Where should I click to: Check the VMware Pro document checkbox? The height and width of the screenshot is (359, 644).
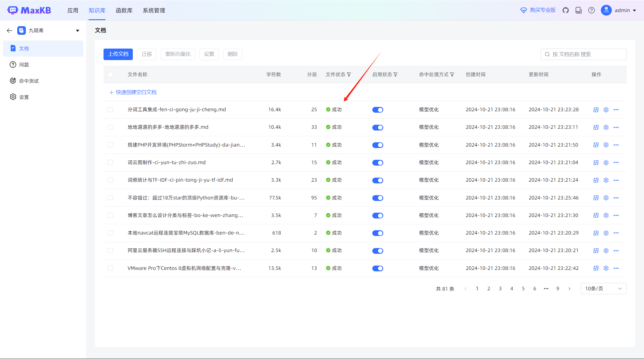[x=110, y=268]
